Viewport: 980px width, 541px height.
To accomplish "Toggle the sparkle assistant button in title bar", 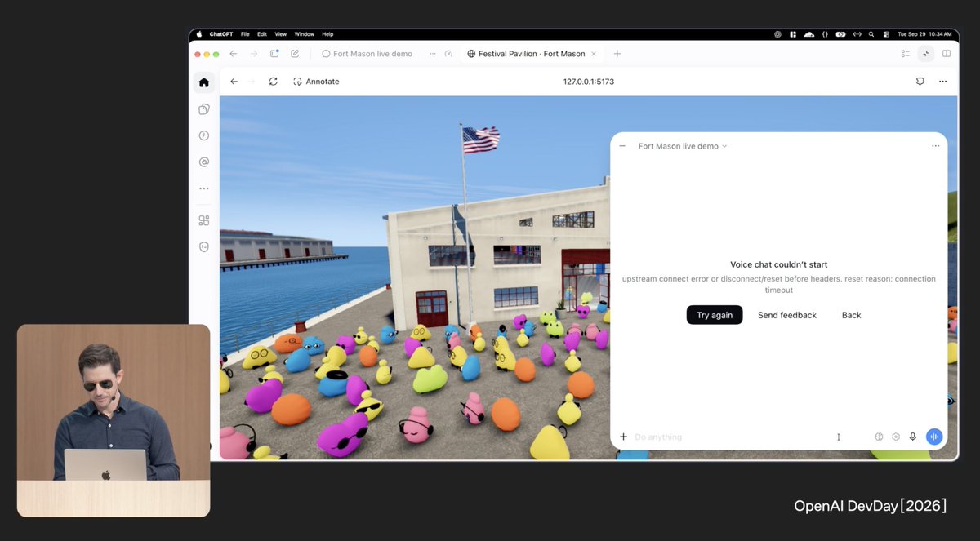I will [925, 54].
